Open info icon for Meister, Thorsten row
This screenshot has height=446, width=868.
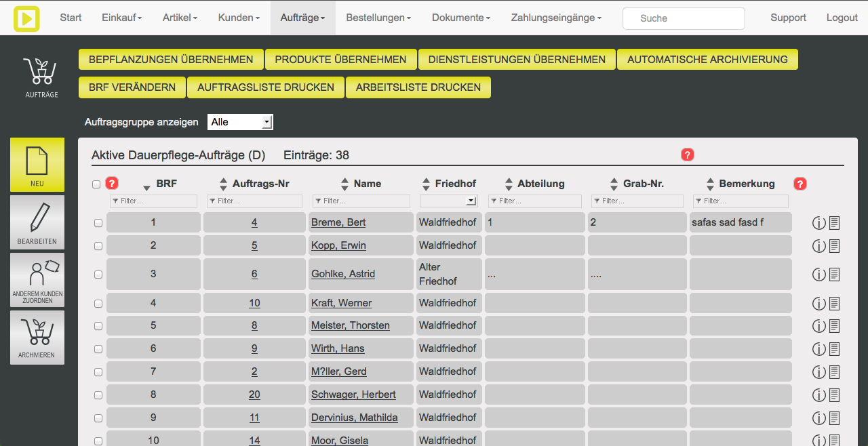pyautogui.click(x=819, y=326)
